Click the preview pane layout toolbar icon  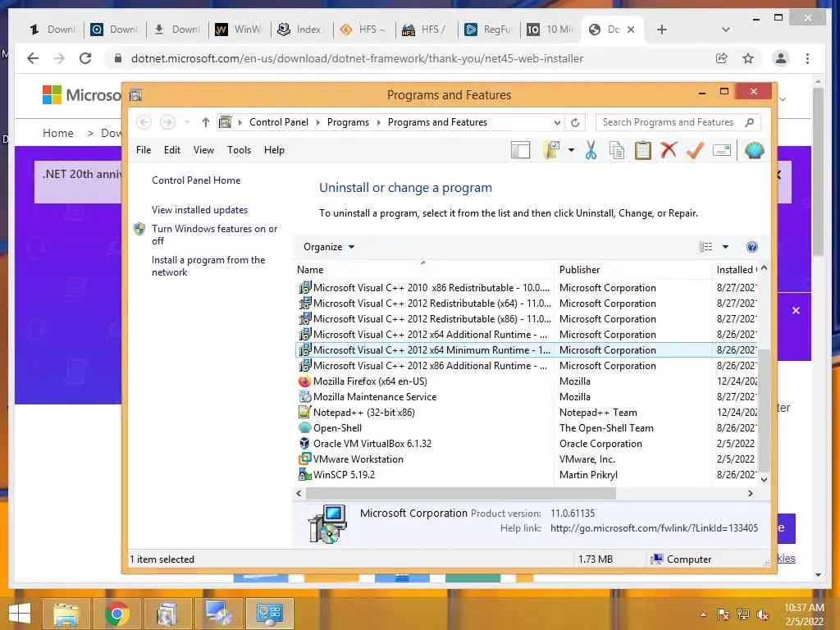pyautogui.click(x=520, y=151)
